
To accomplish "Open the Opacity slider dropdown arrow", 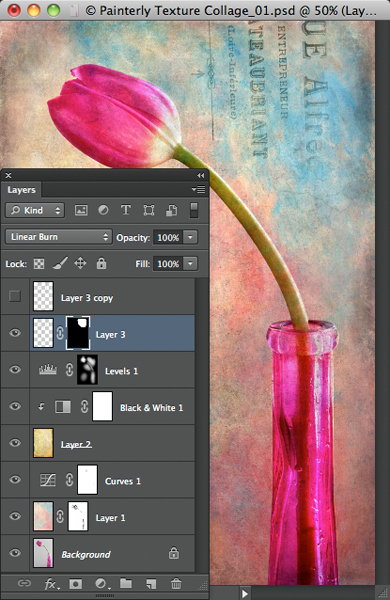I will [191, 237].
